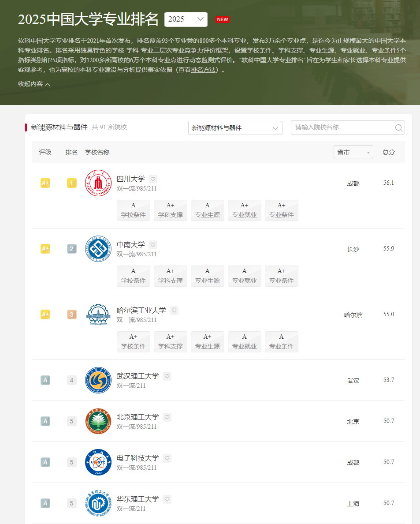
Task: Open the 华东理工大学 name link
Action: coord(138,499)
